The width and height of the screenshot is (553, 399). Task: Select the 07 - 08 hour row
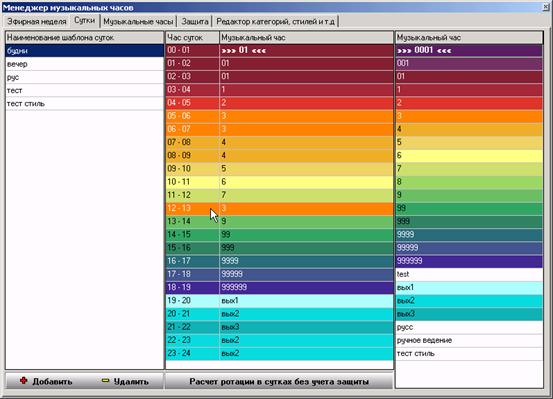point(280,143)
